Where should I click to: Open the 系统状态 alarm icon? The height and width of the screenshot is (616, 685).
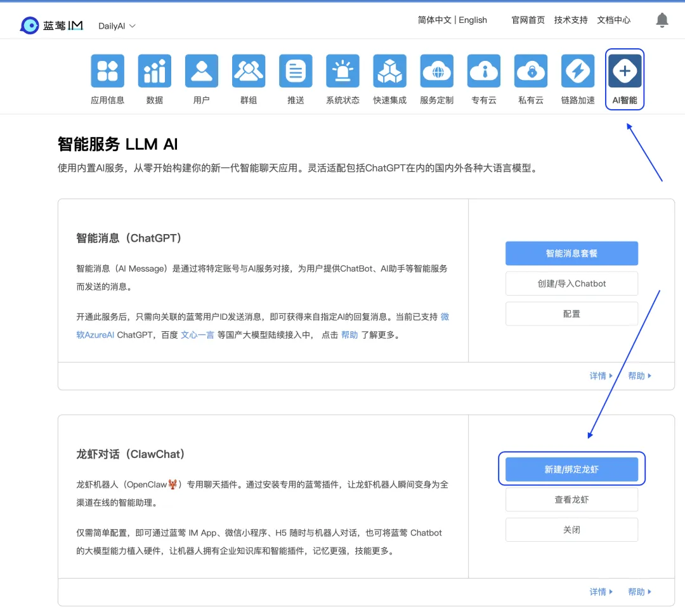click(x=342, y=71)
